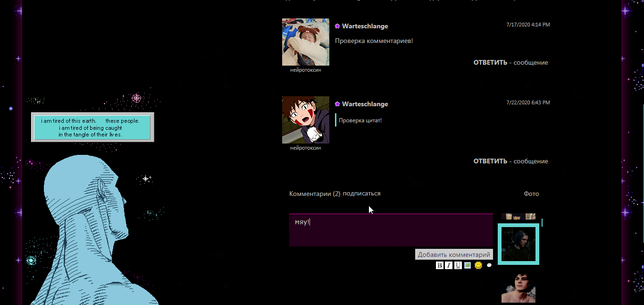Reply to the Проверка цитат comment
This screenshot has width=644, height=305.
click(x=490, y=161)
